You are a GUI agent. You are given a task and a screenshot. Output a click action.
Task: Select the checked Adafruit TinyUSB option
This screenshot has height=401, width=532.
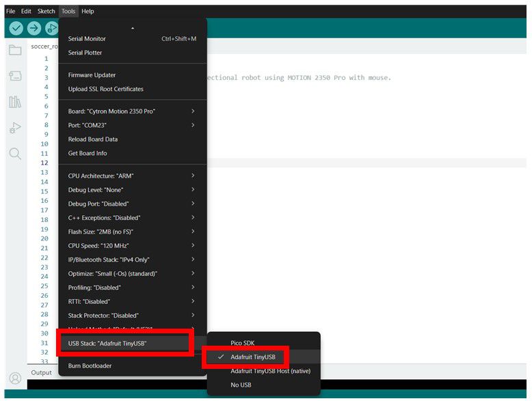pyautogui.click(x=252, y=357)
